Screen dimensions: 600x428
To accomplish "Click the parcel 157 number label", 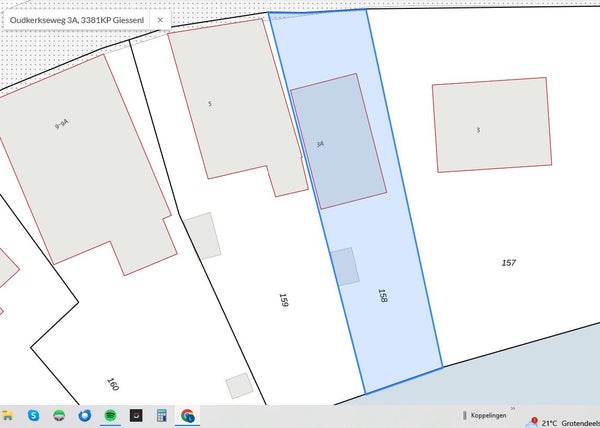I will [x=508, y=262].
